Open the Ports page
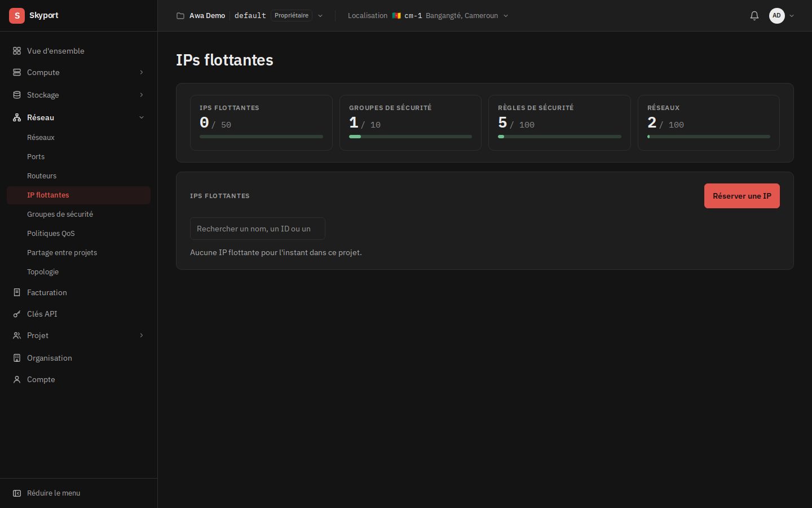This screenshot has height=508, width=812. tap(78, 156)
